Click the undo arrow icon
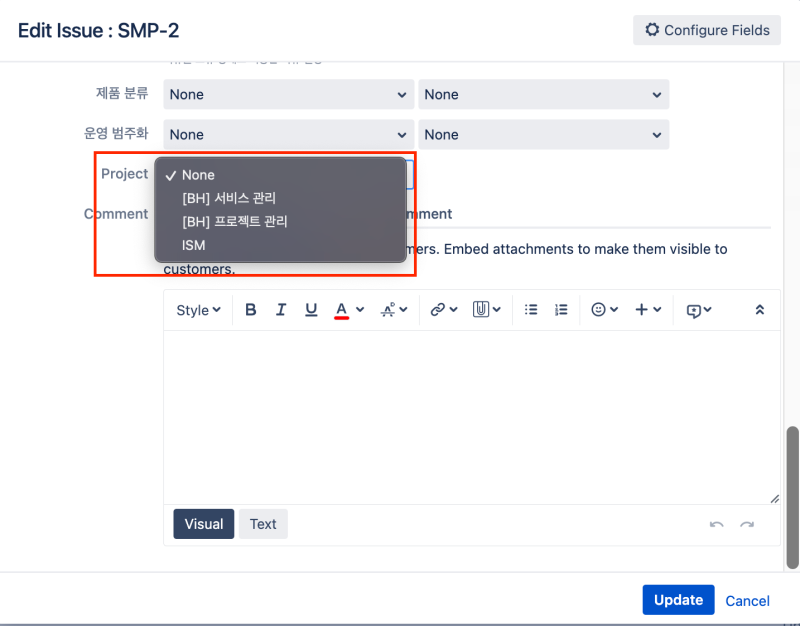 click(x=716, y=524)
